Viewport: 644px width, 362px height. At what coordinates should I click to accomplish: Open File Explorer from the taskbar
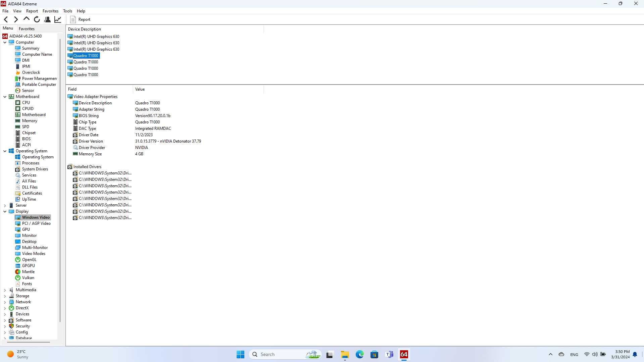pos(345,354)
